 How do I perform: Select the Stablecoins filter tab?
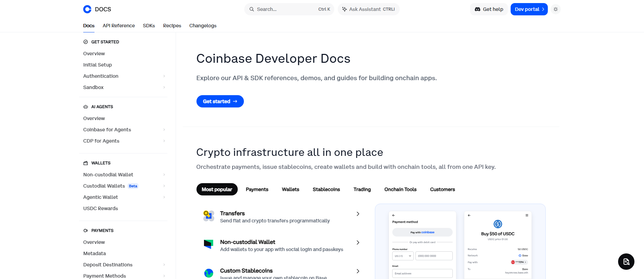pyautogui.click(x=326, y=189)
